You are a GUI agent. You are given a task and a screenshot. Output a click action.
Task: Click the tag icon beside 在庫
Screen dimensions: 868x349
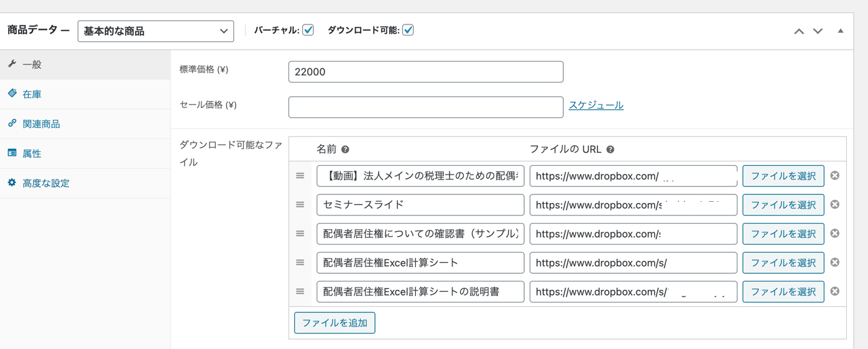(x=12, y=93)
